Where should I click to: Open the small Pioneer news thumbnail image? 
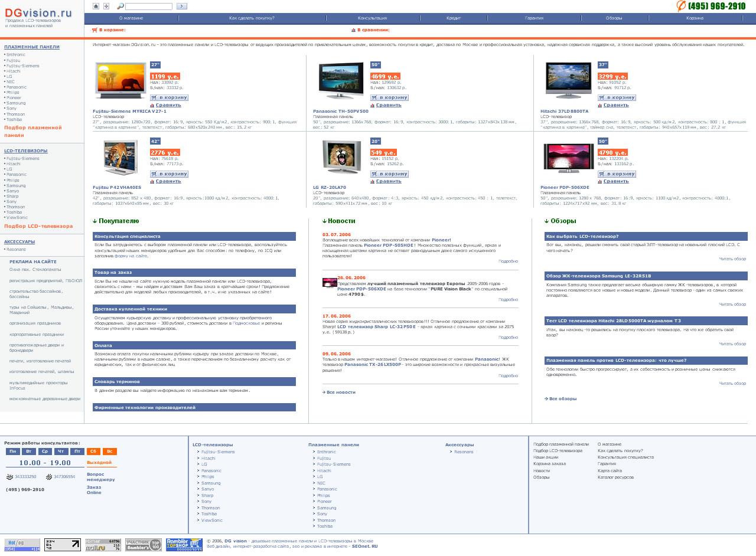(330, 282)
